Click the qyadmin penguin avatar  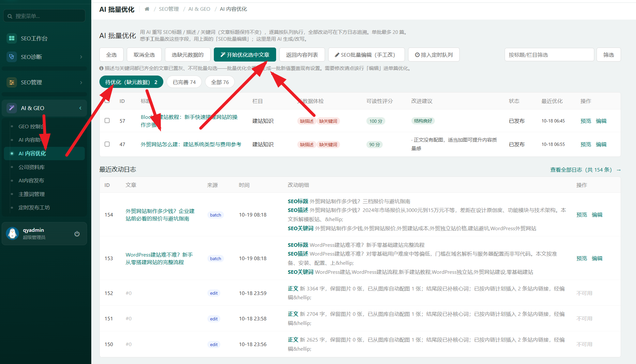pyautogui.click(x=12, y=233)
